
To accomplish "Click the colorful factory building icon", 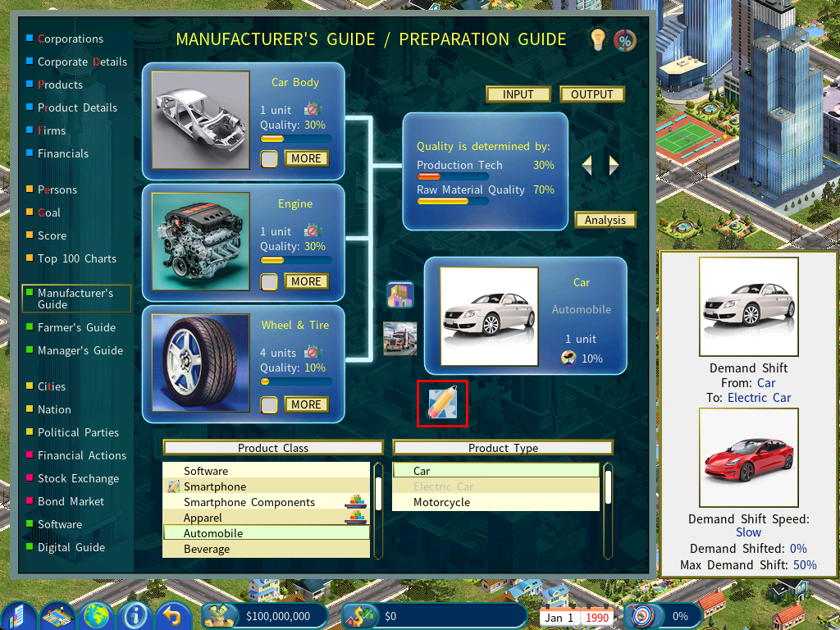I will (400, 294).
